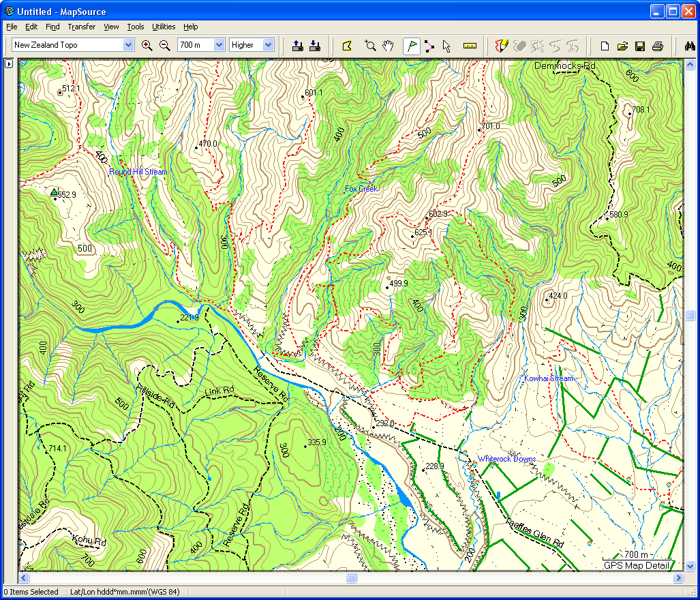Select the Hand pan tool
Image resolution: width=700 pixels, height=600 pixels.
388,46
